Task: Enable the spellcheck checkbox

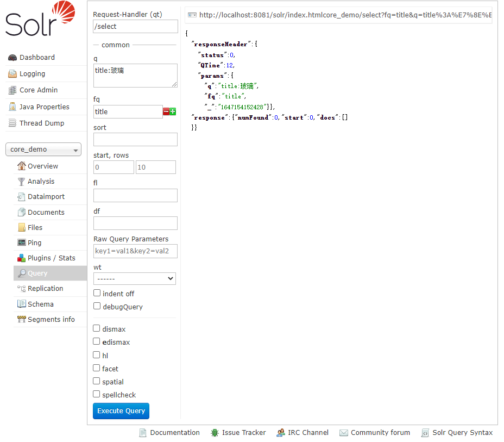Action: click(x=97, y=394)
